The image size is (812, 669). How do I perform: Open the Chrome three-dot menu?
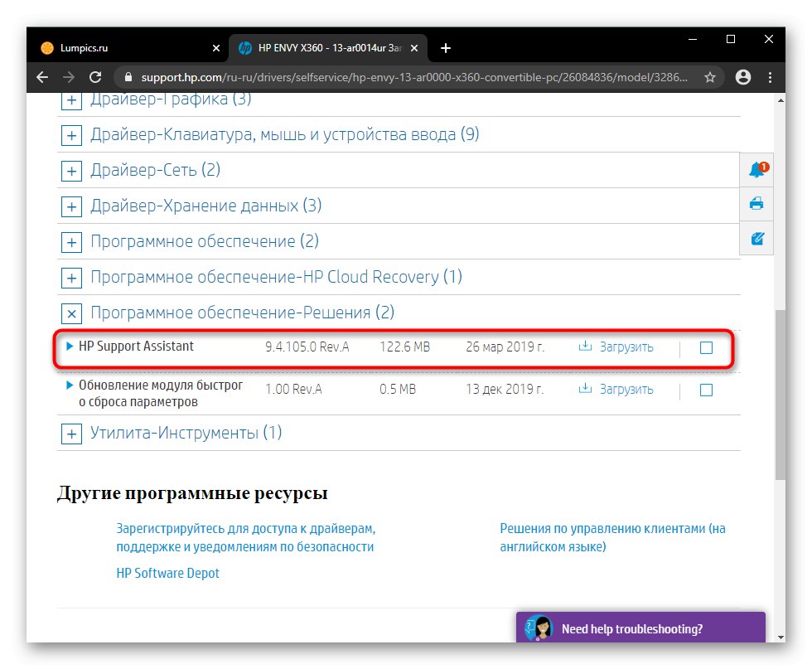[x=771, y=76]
